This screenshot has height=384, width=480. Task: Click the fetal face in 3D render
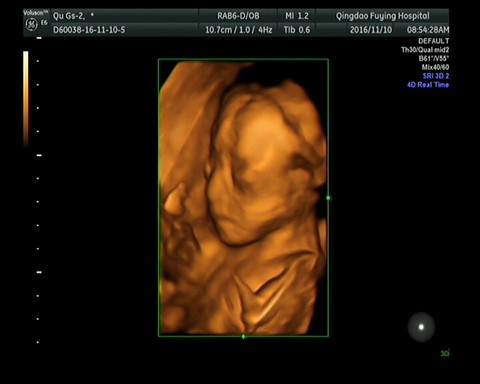tap(263, 163)
